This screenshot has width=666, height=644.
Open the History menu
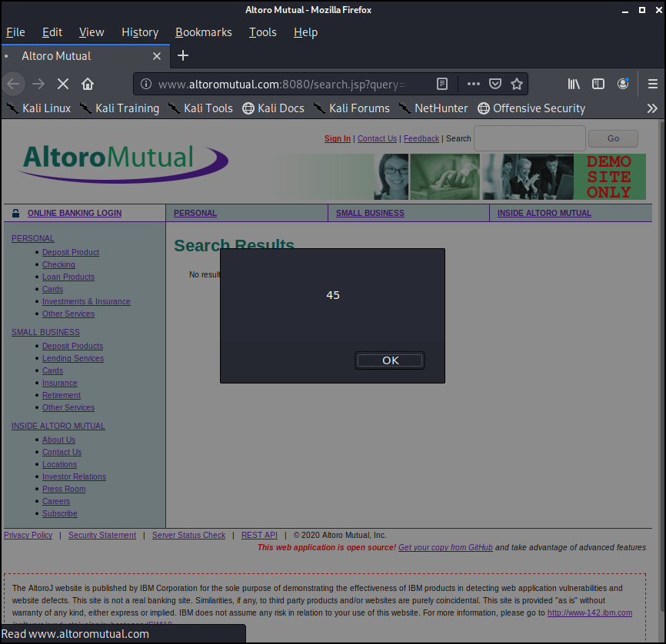(x=140, y=32)
